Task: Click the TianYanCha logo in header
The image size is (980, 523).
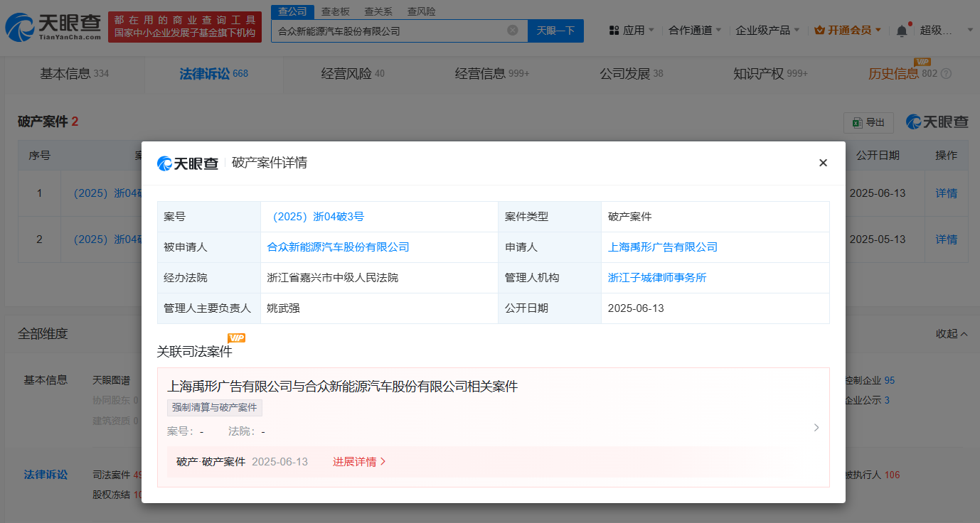Action: (53, 28)
